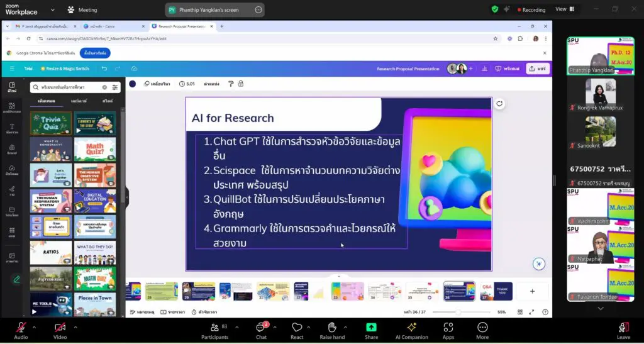644x344 pixels.
Task: Open the Zoom Chat panel
Action: point(261,331)
